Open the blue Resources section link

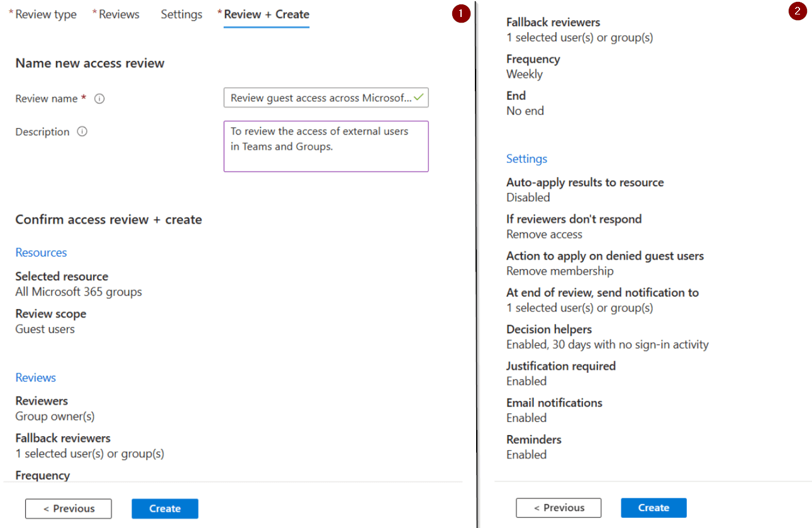click(41, 253)
